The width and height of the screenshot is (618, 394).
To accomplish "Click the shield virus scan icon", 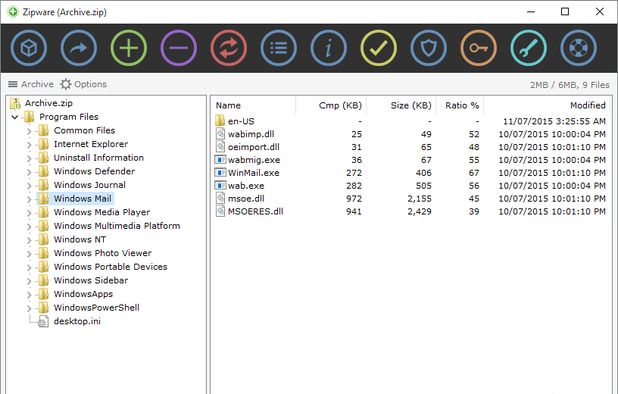I will click(x=428, y=48).
